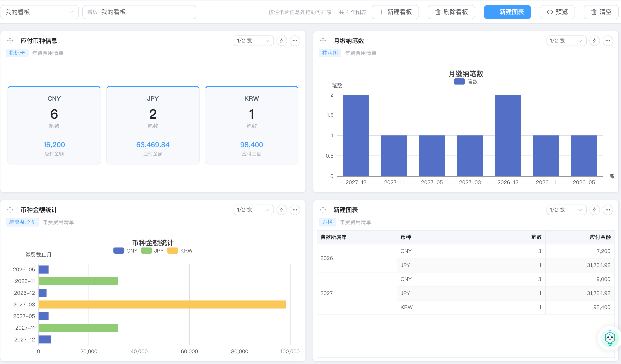The width and height of the screenshot is (621, 364).
Task: Click the pencil edit icon on 币种金额统计
Action: pyautogui.click(x=282, y=210)
